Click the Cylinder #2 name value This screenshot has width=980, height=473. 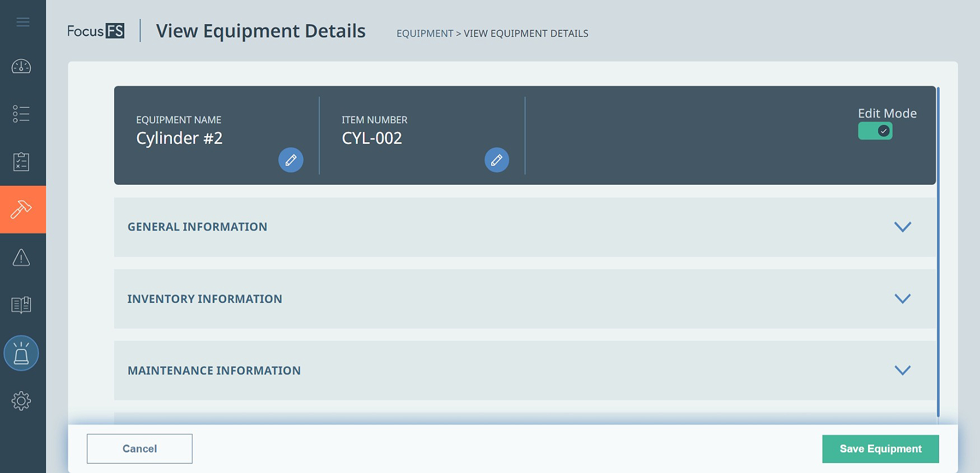179,138
